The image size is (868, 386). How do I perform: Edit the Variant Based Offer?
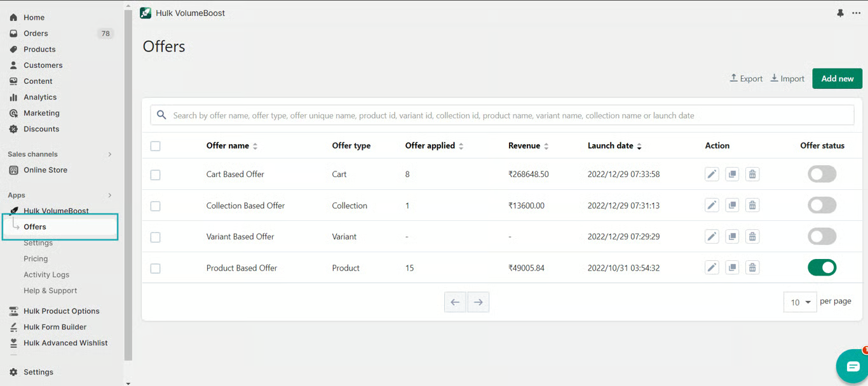point(712,236)
